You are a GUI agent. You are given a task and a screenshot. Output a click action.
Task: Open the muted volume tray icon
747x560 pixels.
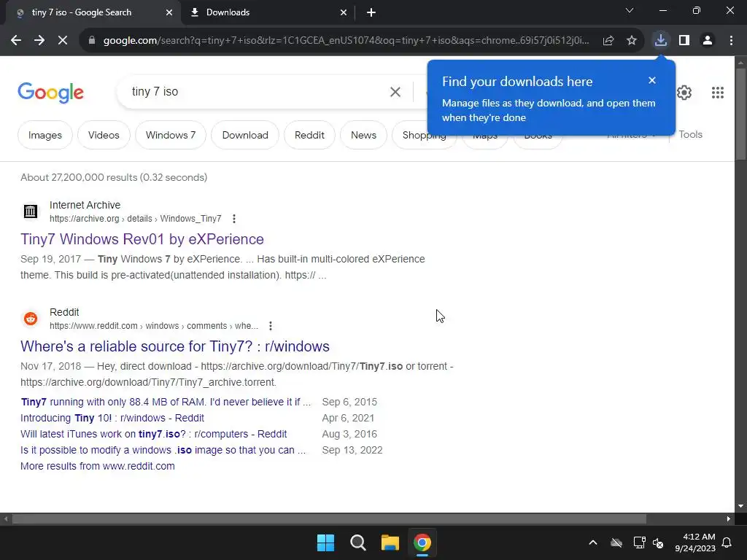coord(658,542)
